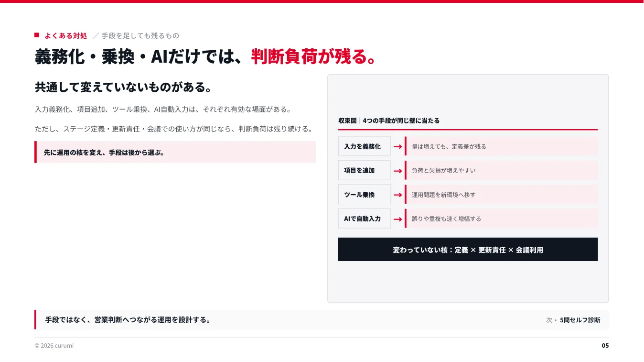This screenshot has width=644, height=362.
Task: Click the paragraph starting 入力義務化、項目追加
Action: pos(163,109)
